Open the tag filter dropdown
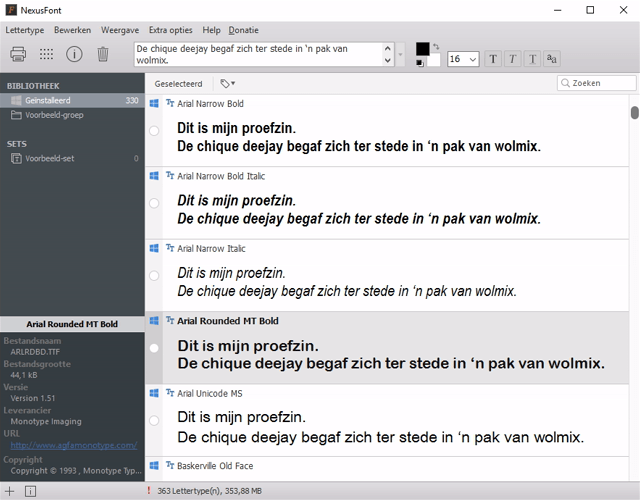The image size is (640, 500). (x=228, y=84)
